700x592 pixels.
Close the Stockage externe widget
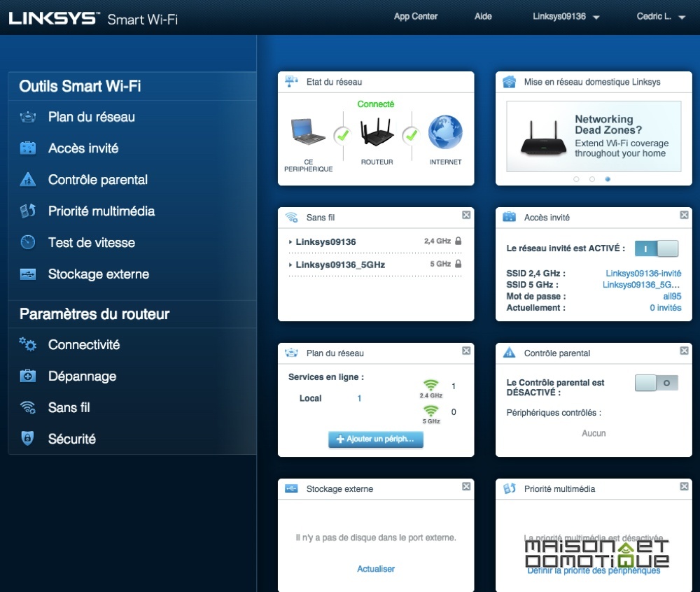click(466, 486)
